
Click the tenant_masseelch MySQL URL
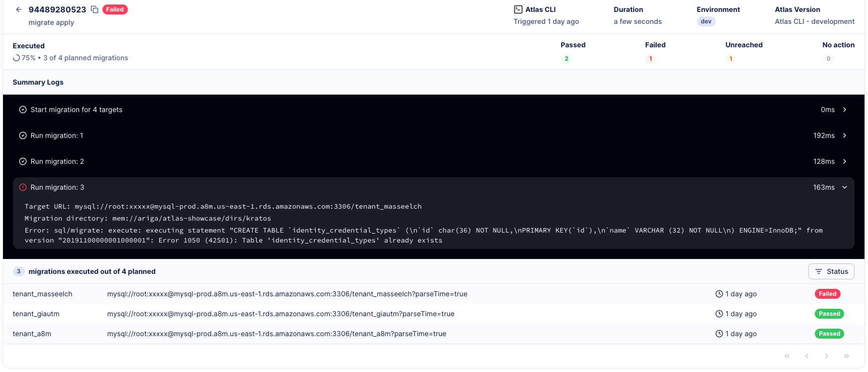click(287, 294)
